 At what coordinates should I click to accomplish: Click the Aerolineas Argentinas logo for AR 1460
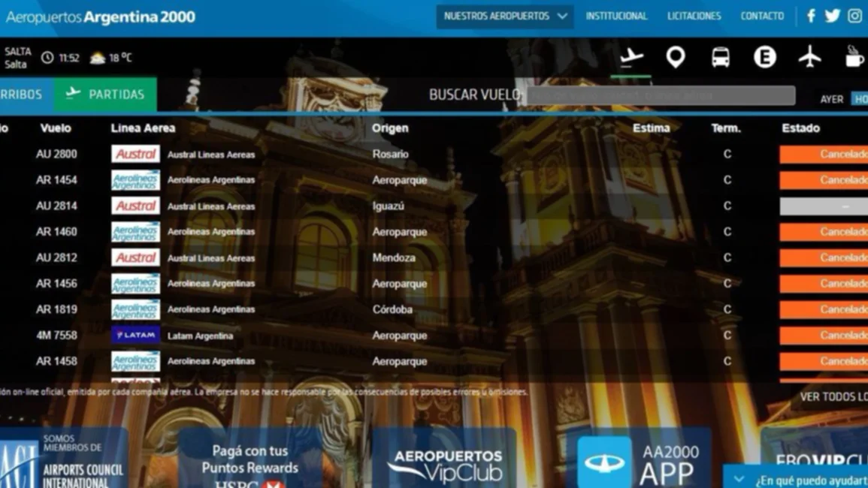click(135, 232)
